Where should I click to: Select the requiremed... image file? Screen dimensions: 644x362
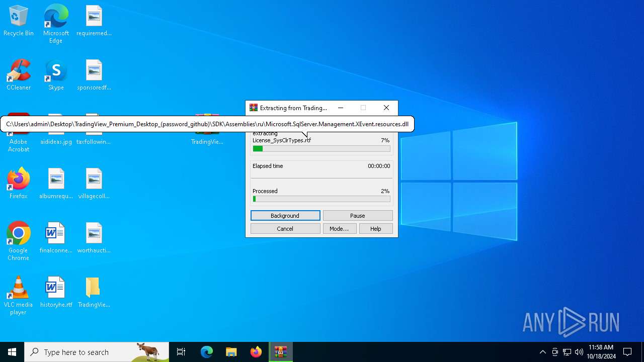[94, 21]
